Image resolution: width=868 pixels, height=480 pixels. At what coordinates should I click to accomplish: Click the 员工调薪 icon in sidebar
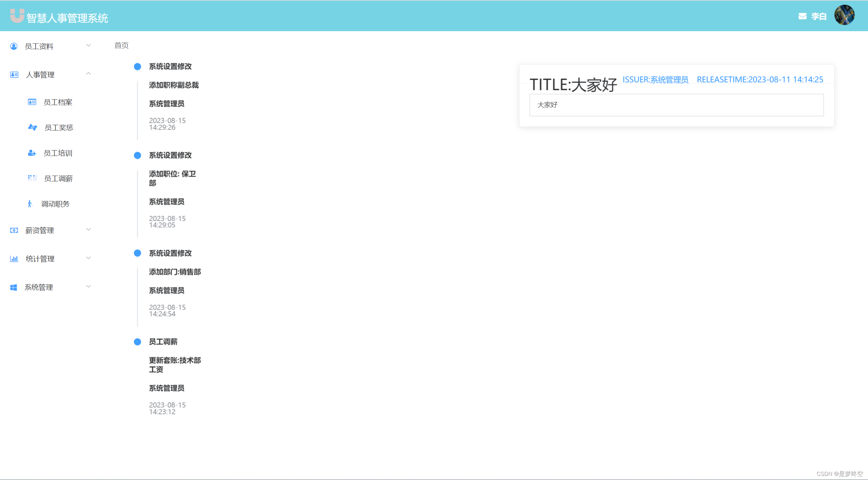point(31,178)
